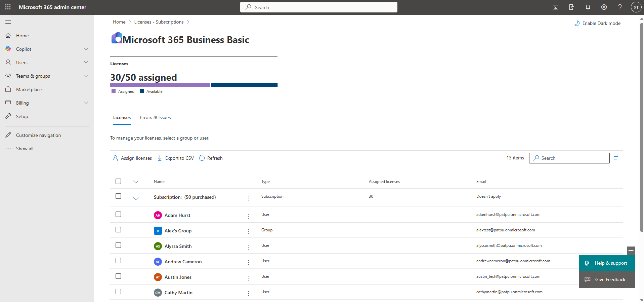Click the purple Assigned licenses bar

pos(160,85)
